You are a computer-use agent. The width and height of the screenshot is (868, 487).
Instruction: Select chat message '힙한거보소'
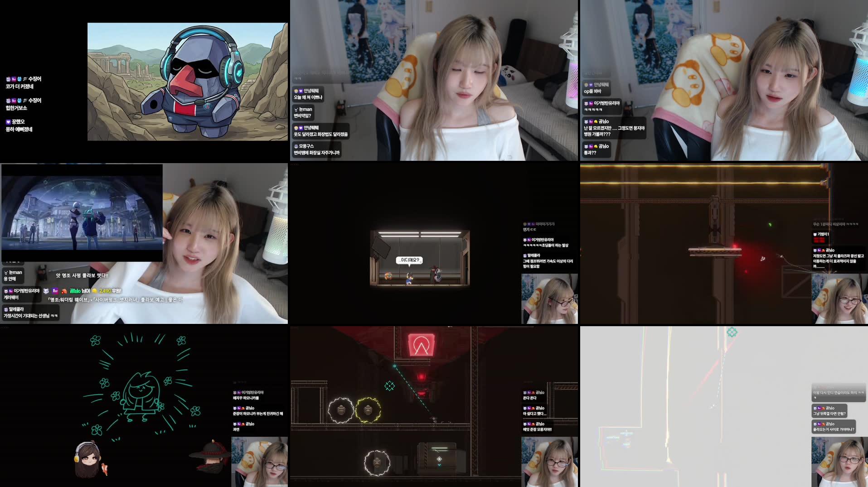(x=16, y=108)
